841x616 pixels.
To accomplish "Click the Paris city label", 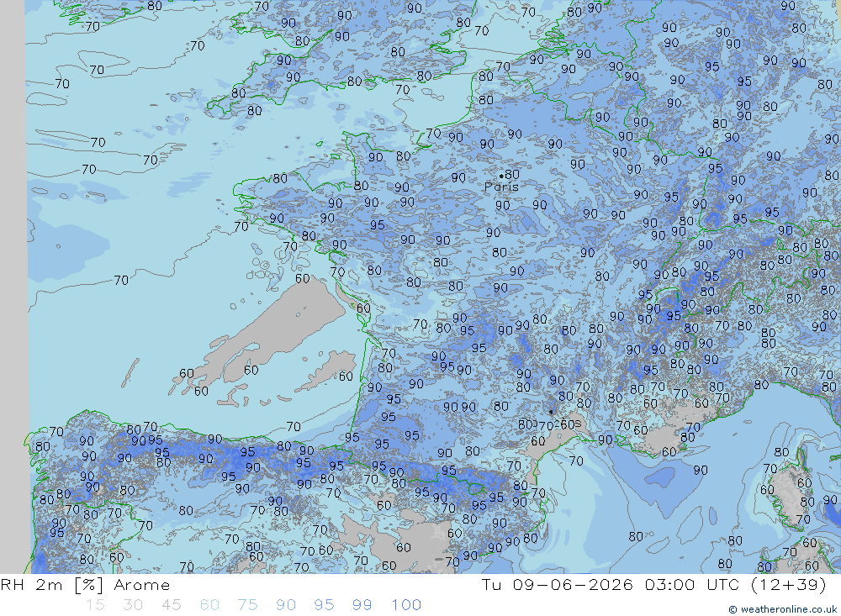I will (501, 187).
